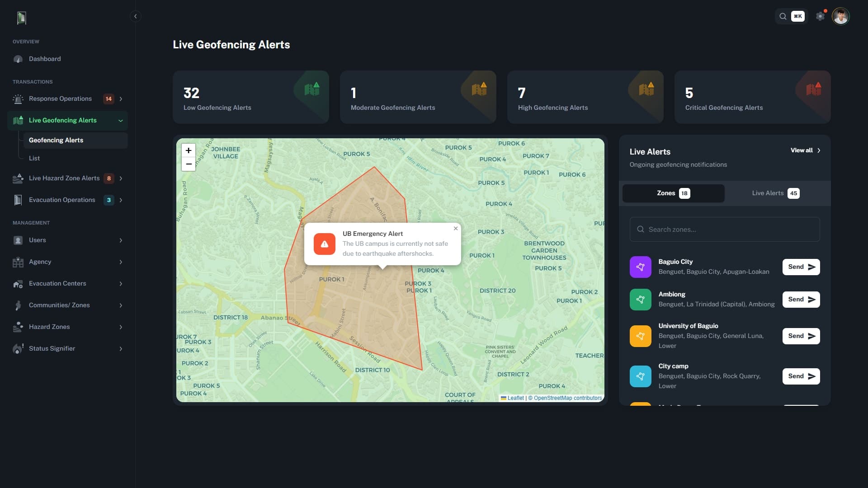This screenshot has width=868, height=488.
Task: Zoom out the map
Action: 189,164
